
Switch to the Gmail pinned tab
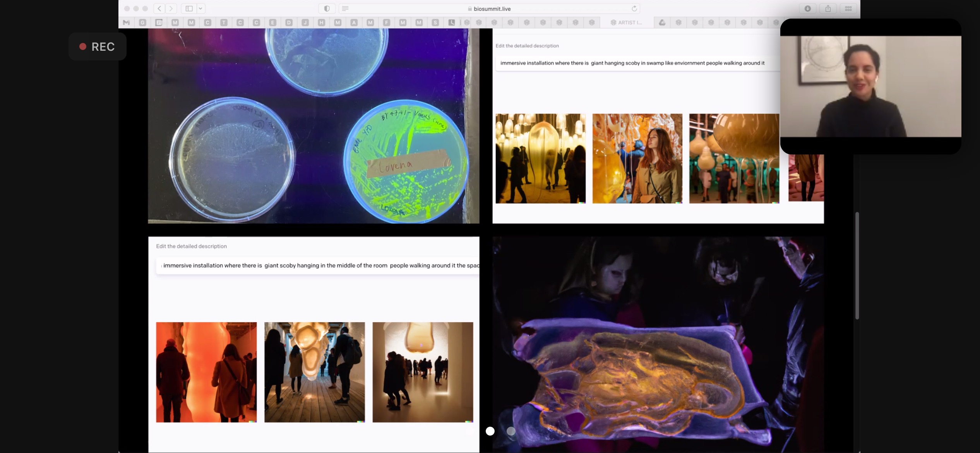(x=126, y=22)
